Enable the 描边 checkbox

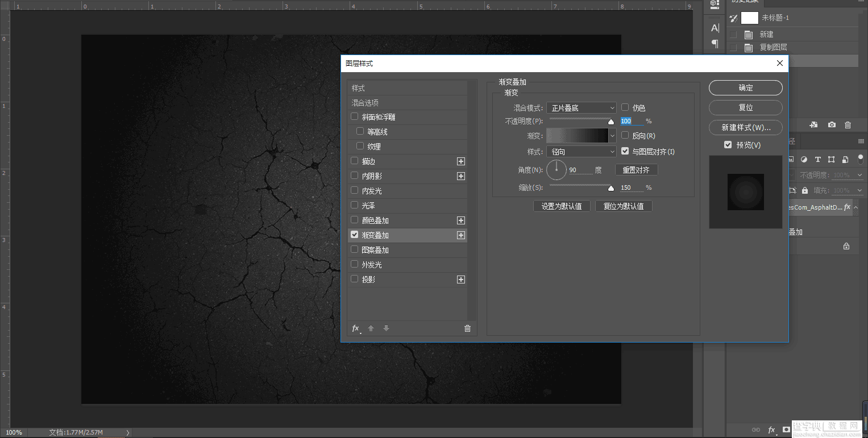tap(355, 161)
